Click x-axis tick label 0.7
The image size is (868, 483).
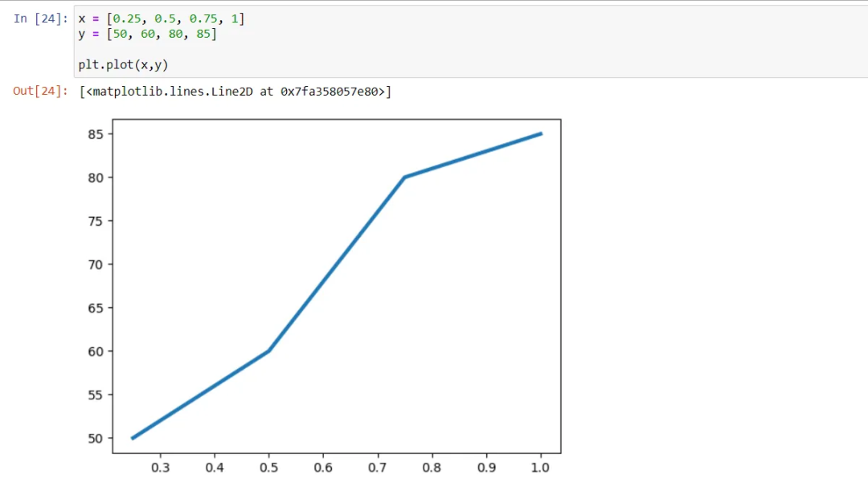[x=378, y=468]
